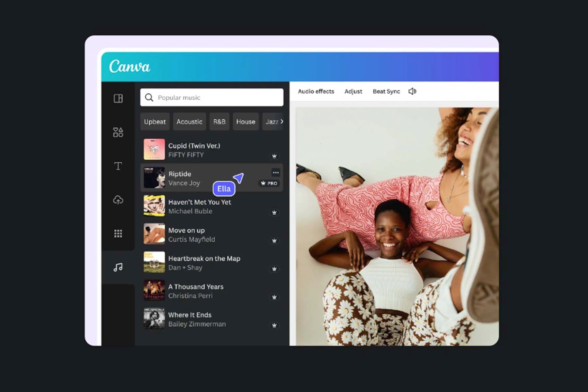Image resolution: width=588 pixels, height=392 pixels.
Task: Click the volume speaker icon
Action: (x=412, y=91)
